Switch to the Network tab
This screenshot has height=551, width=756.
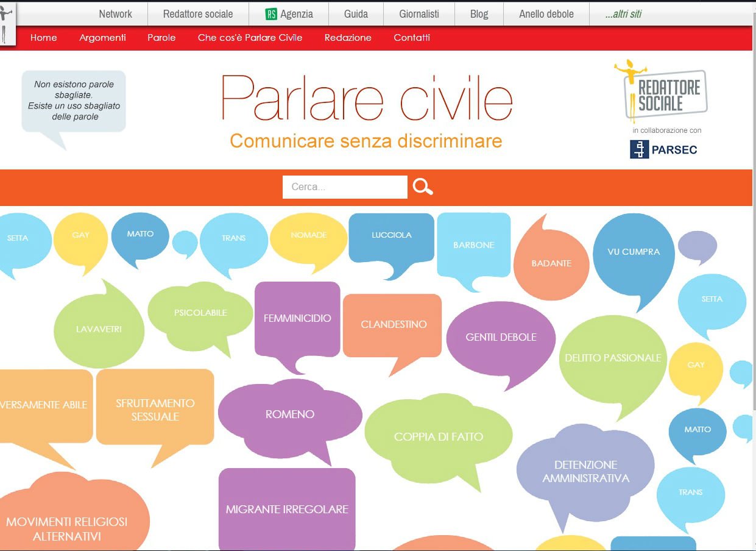point(115,14)
